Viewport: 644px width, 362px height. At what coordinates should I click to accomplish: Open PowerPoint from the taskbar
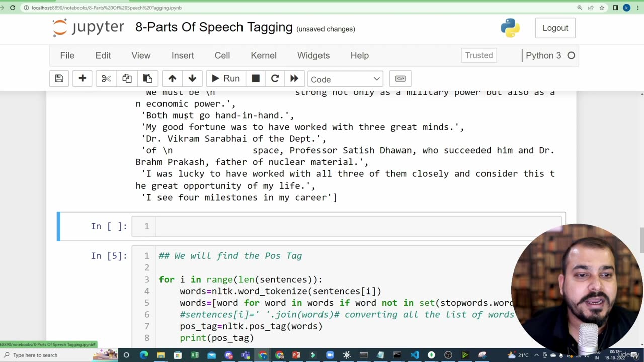click(296, 355)
